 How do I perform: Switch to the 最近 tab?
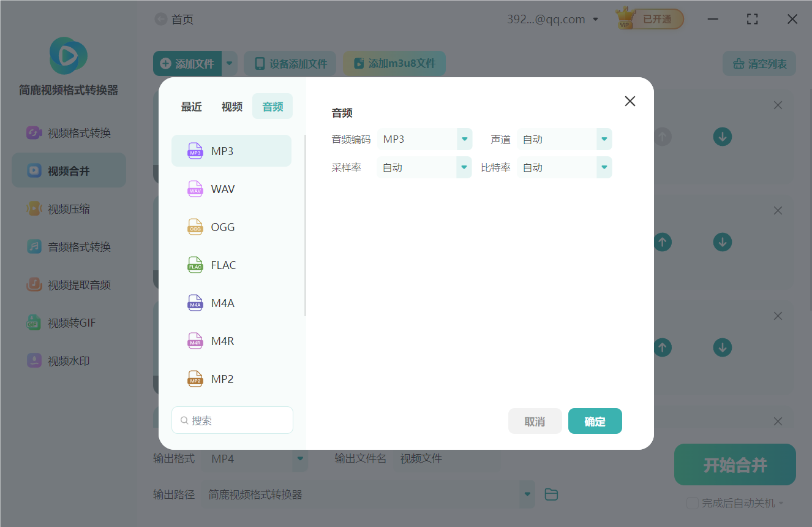click(x=192, y=106)
